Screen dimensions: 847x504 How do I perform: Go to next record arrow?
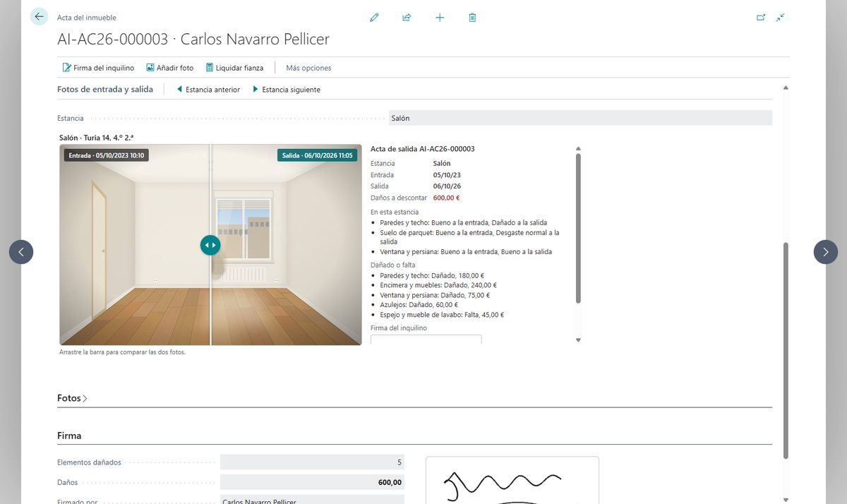pos(826,252)
